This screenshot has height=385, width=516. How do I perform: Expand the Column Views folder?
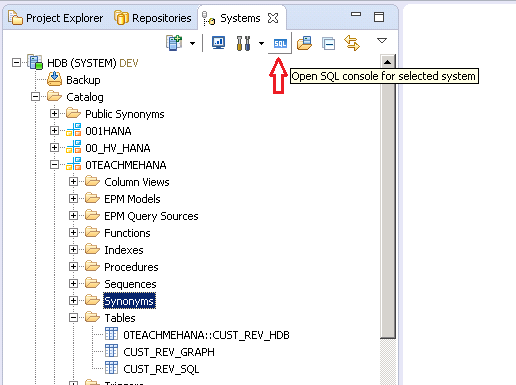click(73, 181)
